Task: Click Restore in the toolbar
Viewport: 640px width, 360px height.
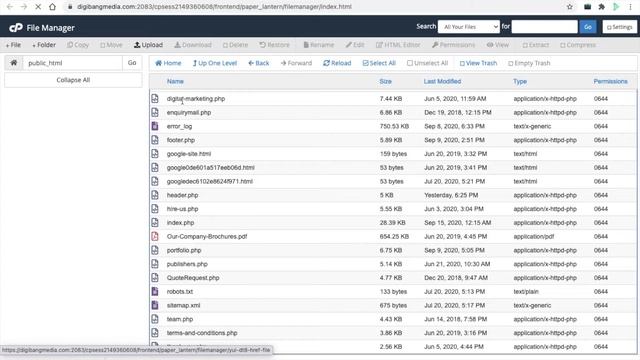Action: 274,45
